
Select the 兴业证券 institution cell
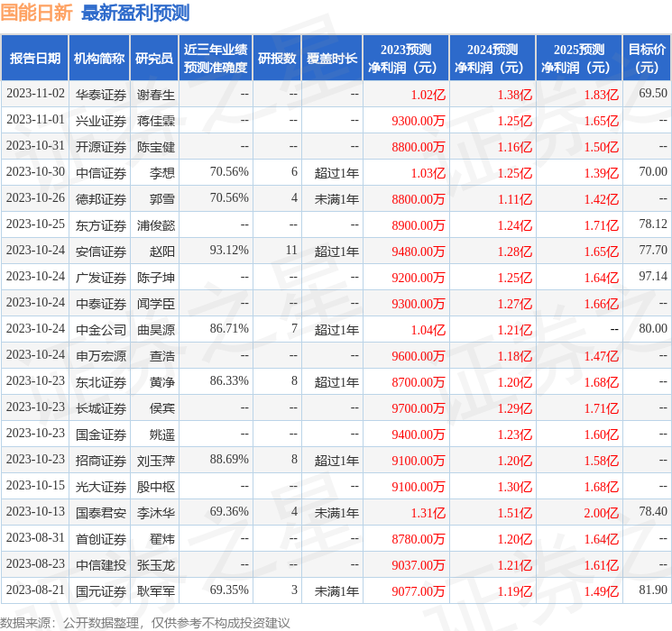[101, 121]
